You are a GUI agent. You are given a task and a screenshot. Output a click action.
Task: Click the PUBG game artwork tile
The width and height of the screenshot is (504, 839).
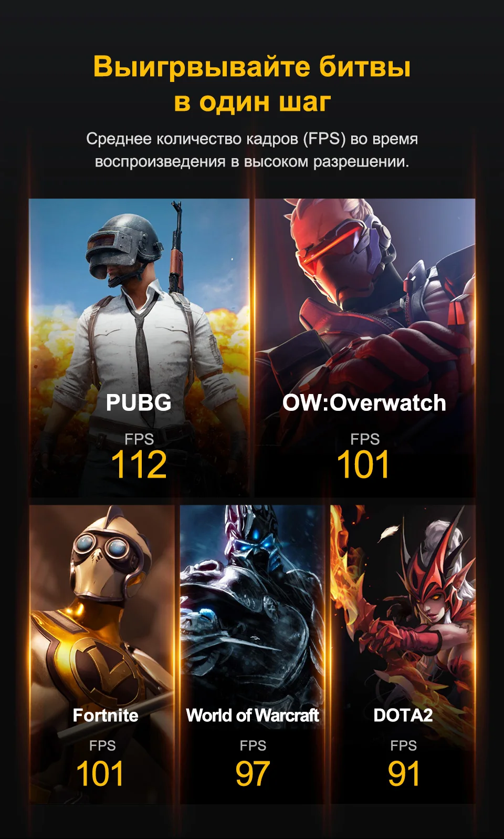click(139, 348)
